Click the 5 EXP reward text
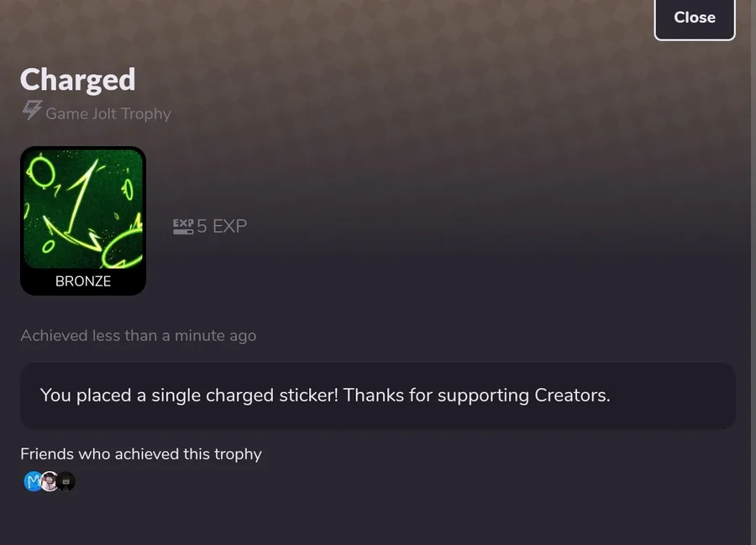The width and height of the screenshot is (756, 545). tap(222, 226)
